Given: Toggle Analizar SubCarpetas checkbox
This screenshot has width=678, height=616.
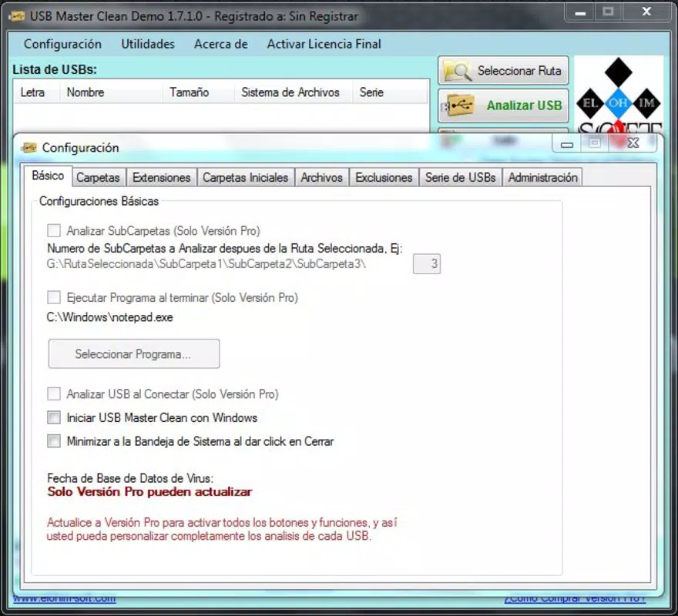Looking at the screenshot, I should pyautogui.click(x=54, y=230).
